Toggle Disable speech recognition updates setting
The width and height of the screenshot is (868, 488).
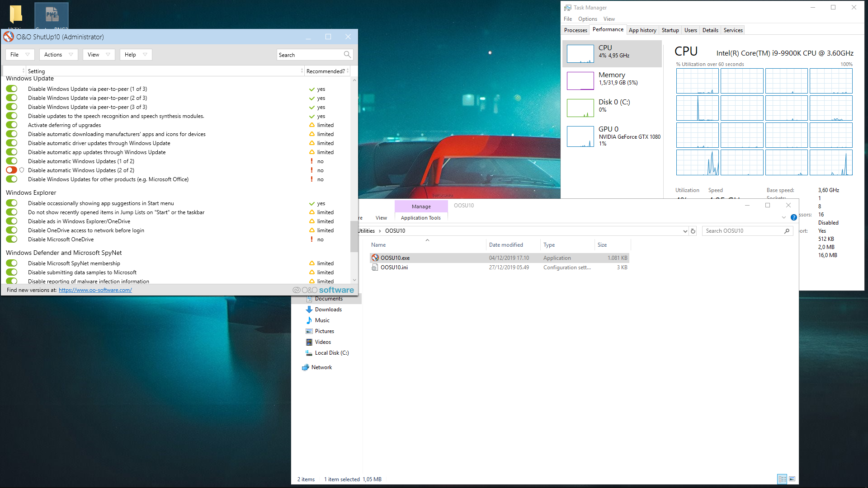12,116
